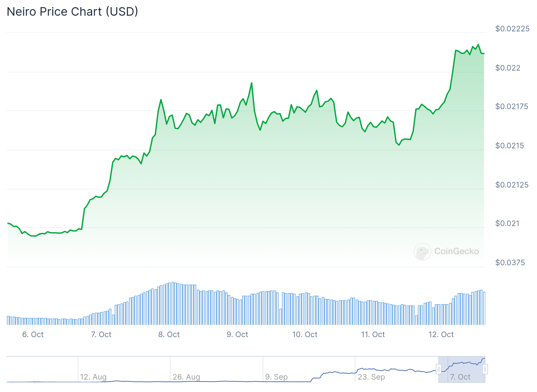Screen dimensions: 537x392
Task: Select the 6. Oct date label
Action: [33, 335]
